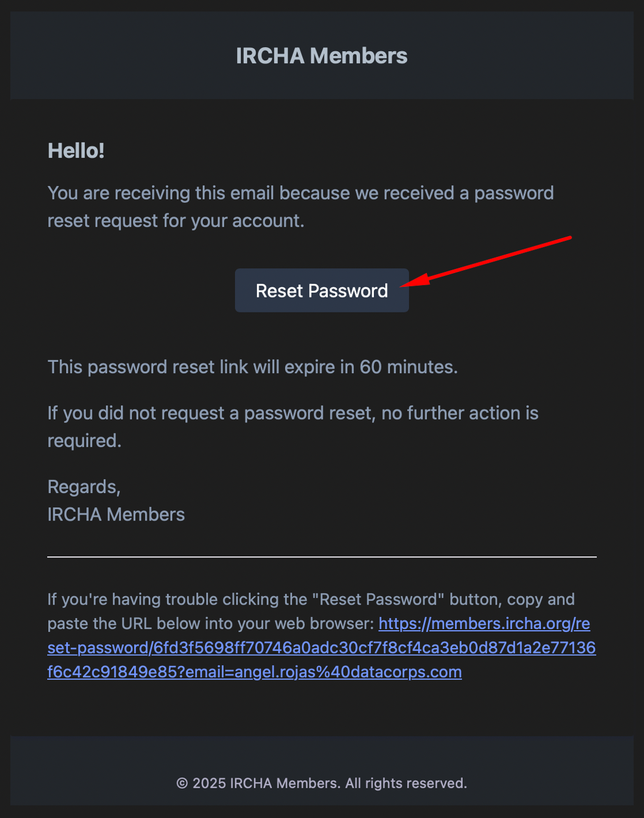
Task: Select the Hello! greeting heading
Action: pos(76,151)
